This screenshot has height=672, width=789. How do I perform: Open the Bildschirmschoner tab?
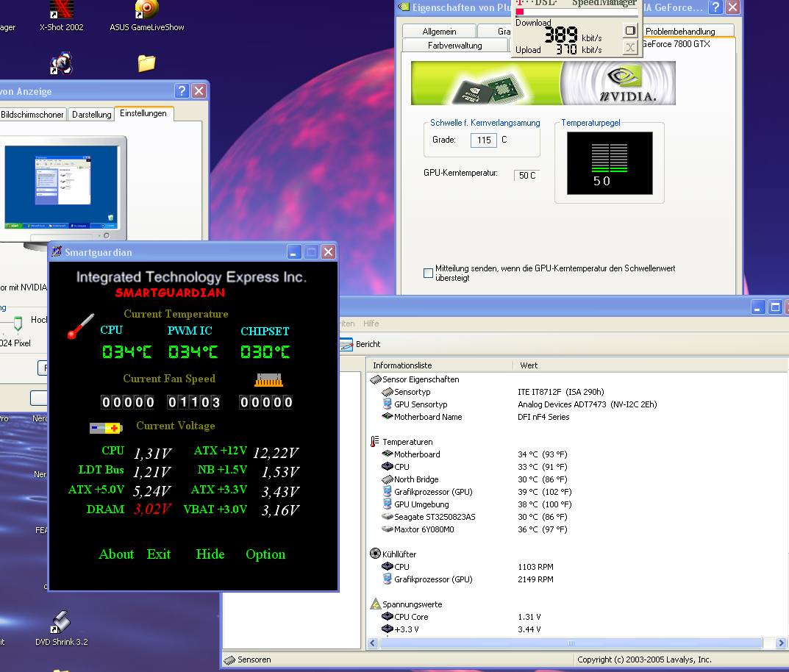point(32,115)
